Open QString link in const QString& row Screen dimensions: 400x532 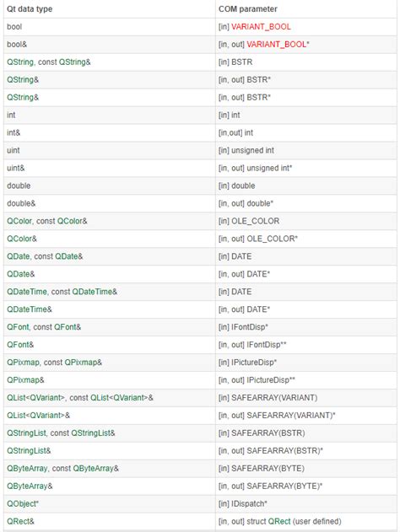[x=20, y=62]
